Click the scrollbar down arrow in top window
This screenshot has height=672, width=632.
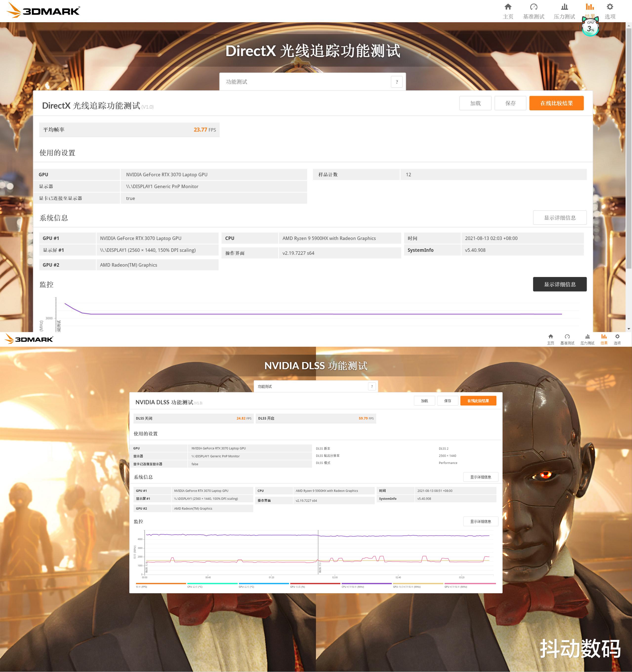629,329
